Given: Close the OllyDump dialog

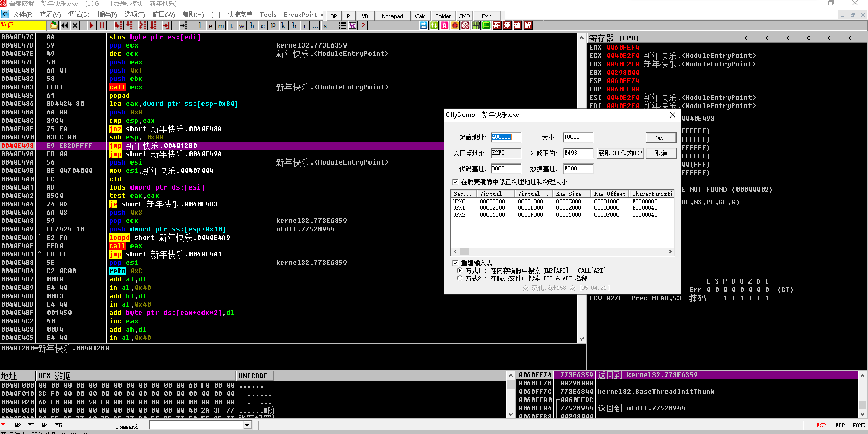Looking at the screenshot, I should [x=672, y=115].
